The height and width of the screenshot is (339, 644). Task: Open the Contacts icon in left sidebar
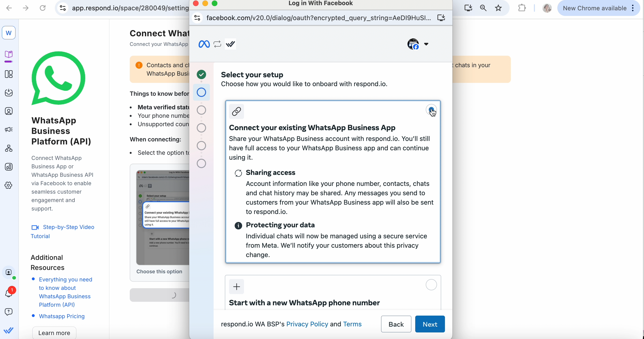(x=9, y=111)
